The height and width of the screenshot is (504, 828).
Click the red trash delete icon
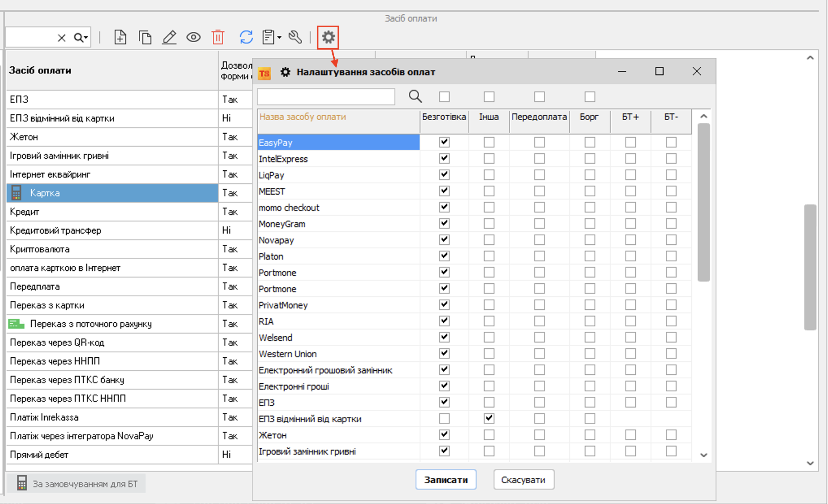(218, 37)
